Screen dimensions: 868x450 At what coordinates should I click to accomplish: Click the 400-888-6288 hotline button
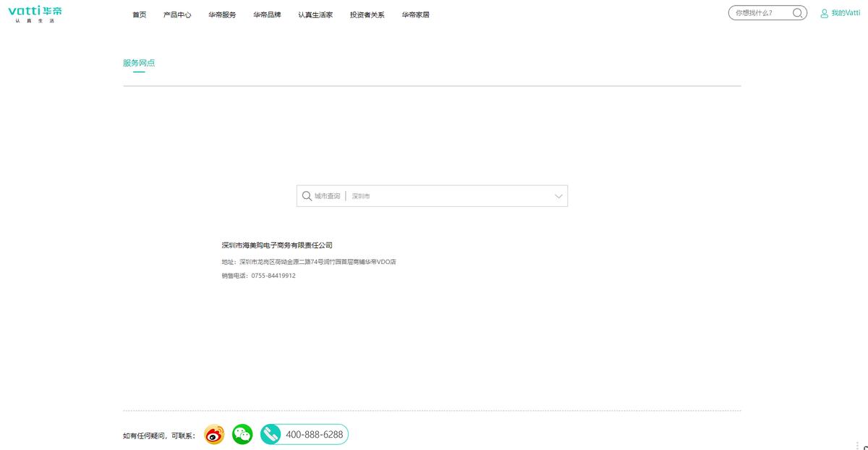coord(315,434)
